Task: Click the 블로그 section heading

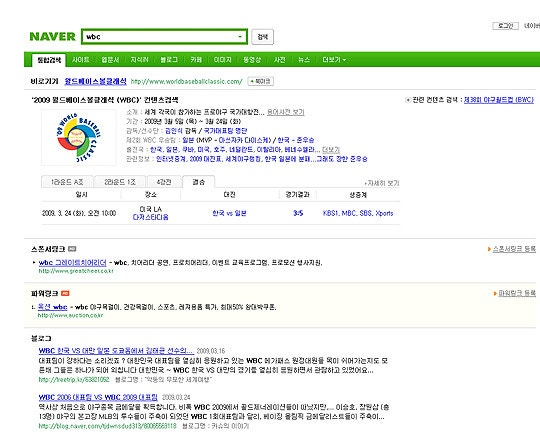Action: click(x=41, y=339)
